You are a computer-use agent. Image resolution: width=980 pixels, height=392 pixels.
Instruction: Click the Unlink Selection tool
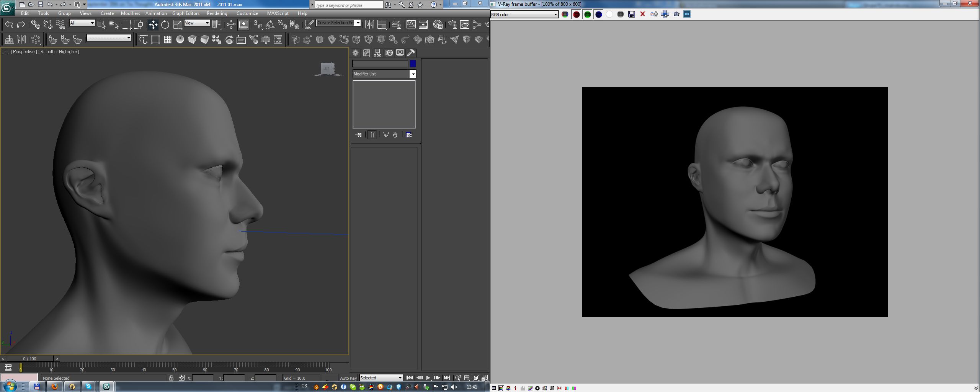pos(48,24)
